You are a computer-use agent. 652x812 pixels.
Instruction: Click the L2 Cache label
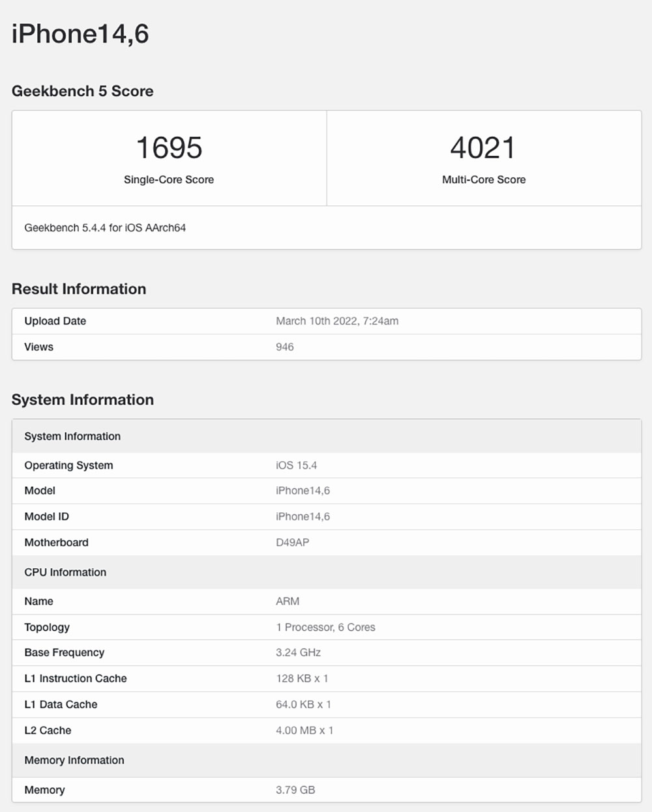(48, 731)
